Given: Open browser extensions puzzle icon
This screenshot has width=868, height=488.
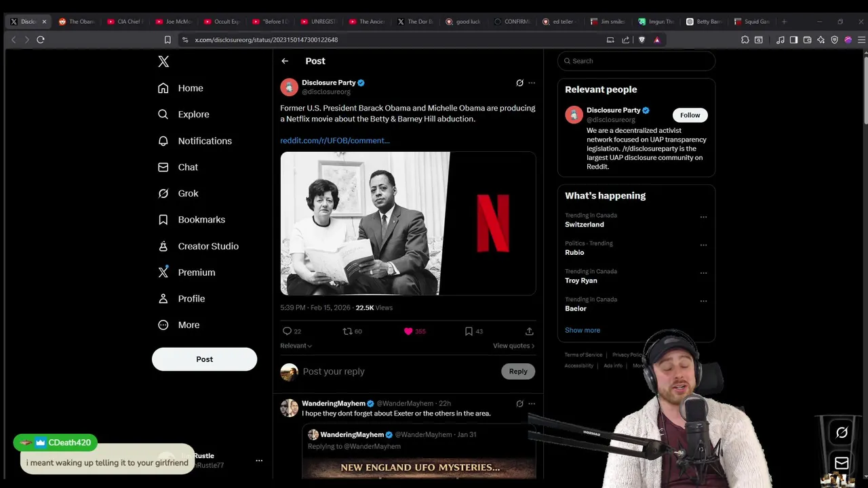Looking at the screenshot, I should [x=745, y=40].
